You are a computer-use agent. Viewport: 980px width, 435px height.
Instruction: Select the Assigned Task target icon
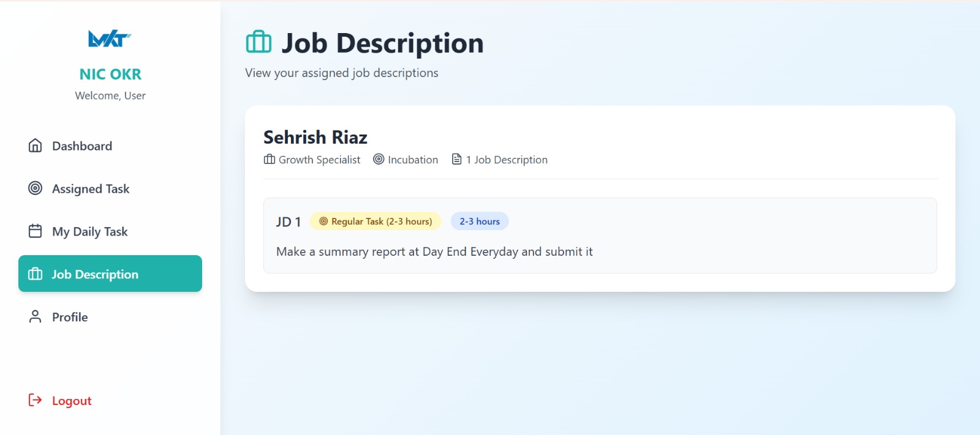[35, 188]
